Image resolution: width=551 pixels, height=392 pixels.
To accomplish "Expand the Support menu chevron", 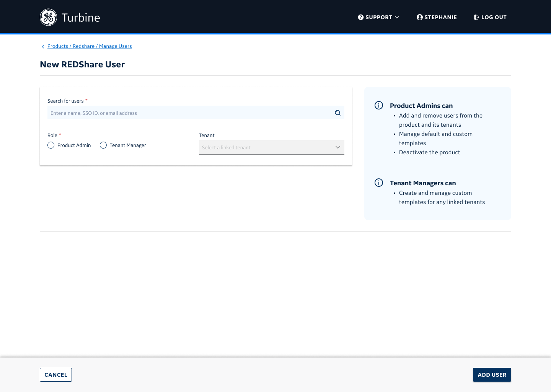I will click(397, 17).
